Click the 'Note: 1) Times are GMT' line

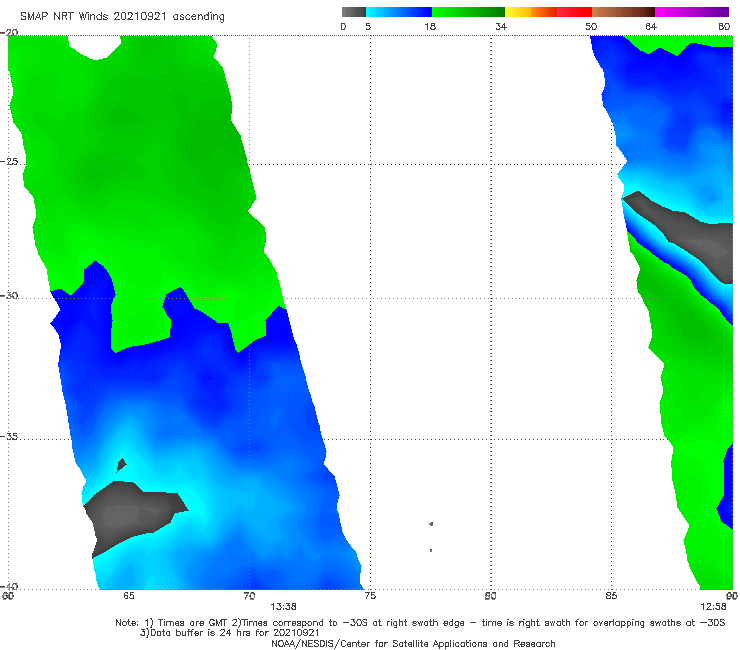[420, 623]
